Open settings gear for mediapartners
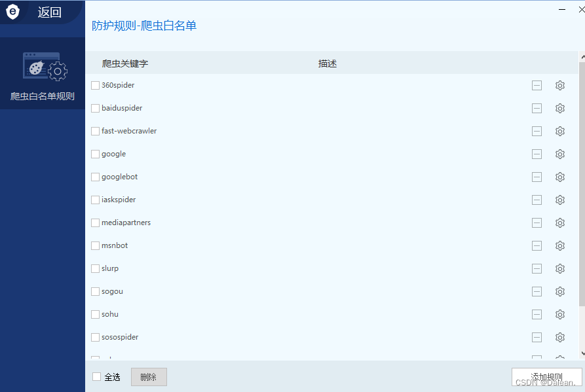585x392 pixels. point(559,223)
